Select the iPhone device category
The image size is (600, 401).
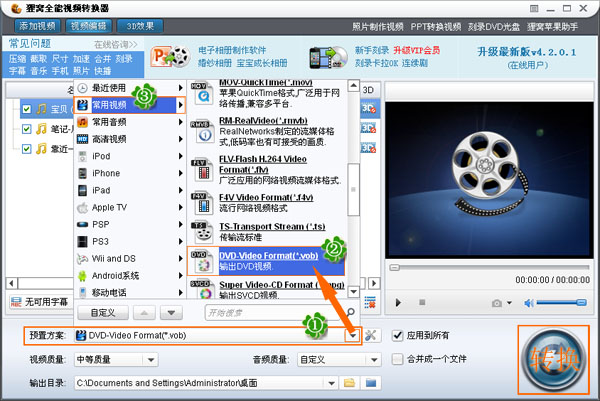tap(129, 173)
